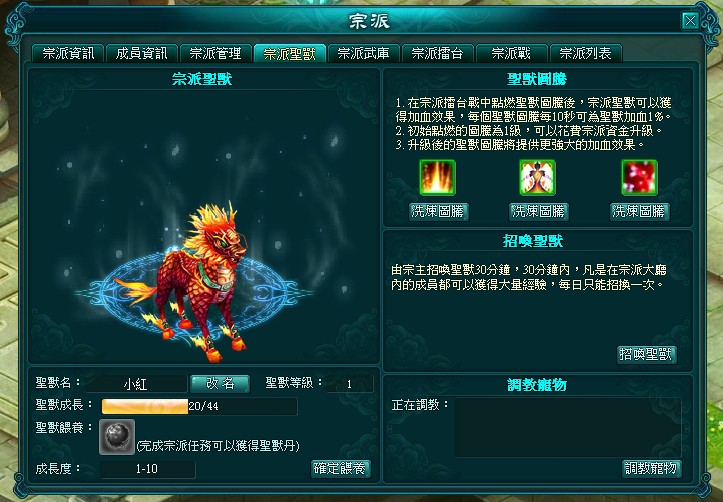Click 洗煉圖騰 under the flame totem

coord(439,212)
